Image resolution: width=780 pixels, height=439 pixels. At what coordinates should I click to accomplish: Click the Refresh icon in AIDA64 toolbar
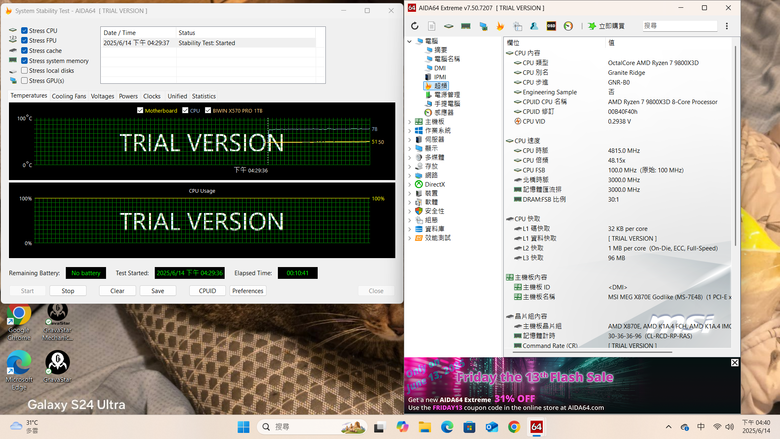(x=414, y=26)
